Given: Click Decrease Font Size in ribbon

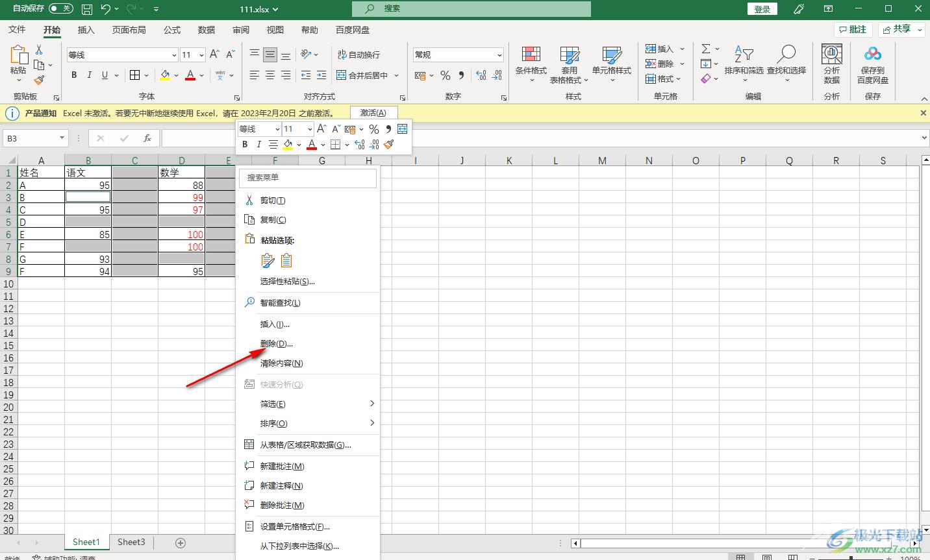Looking at the screenshot, I should pyautogui.click(x=230, y=55).
